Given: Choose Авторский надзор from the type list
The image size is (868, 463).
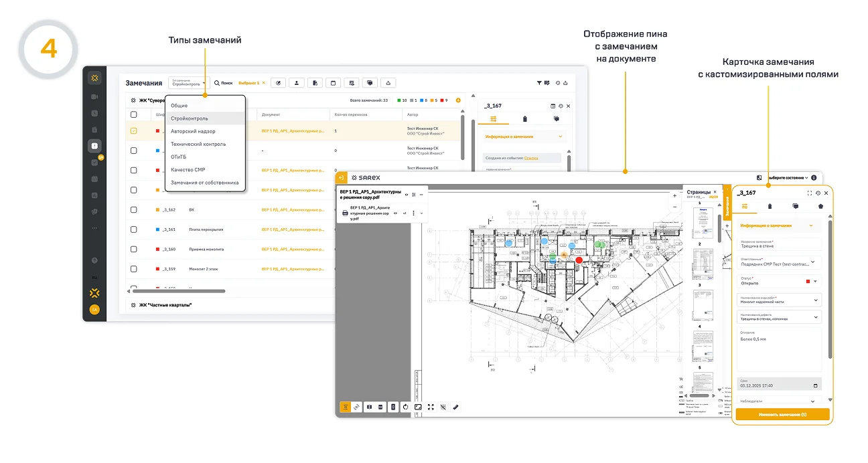Looking at the screenshot, I should 193,131.
